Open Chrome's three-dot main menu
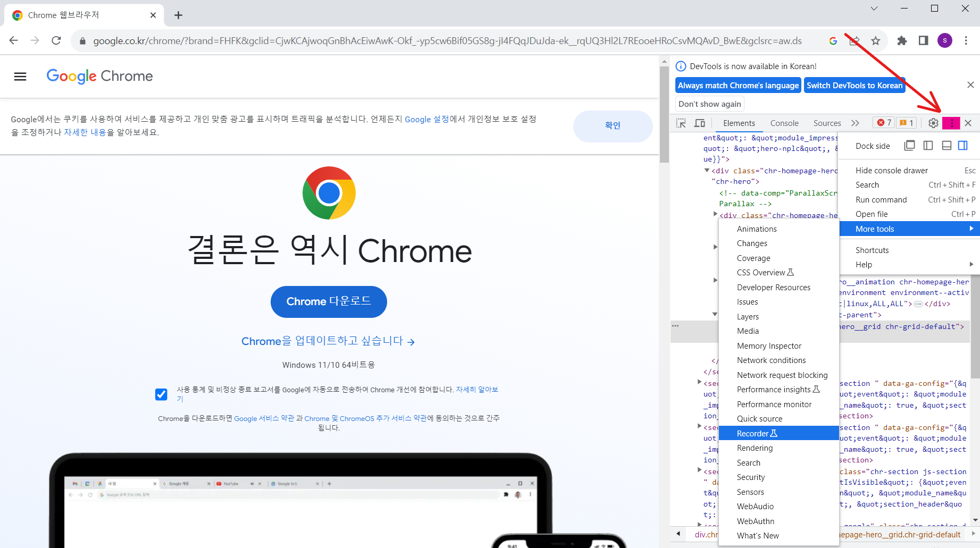 [966, 40]
